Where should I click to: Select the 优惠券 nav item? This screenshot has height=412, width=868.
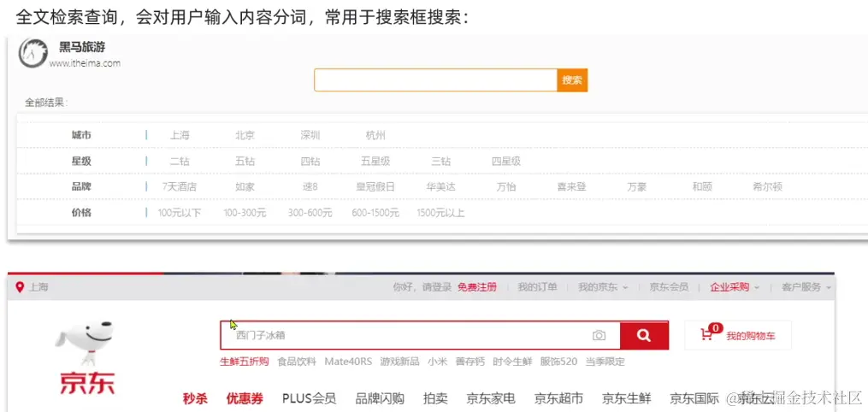[x=244, y=398]
